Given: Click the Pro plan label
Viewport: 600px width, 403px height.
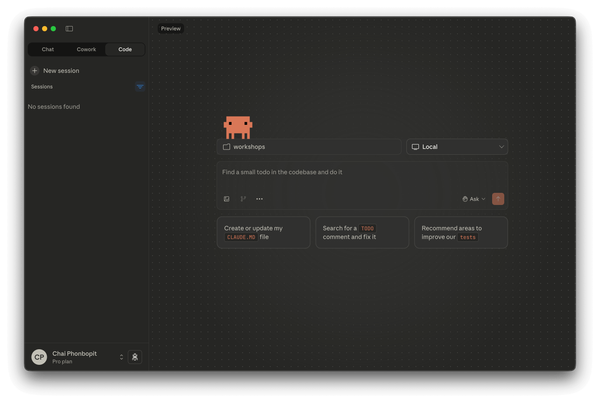Looking at the screenshot, I should [62, 362].
